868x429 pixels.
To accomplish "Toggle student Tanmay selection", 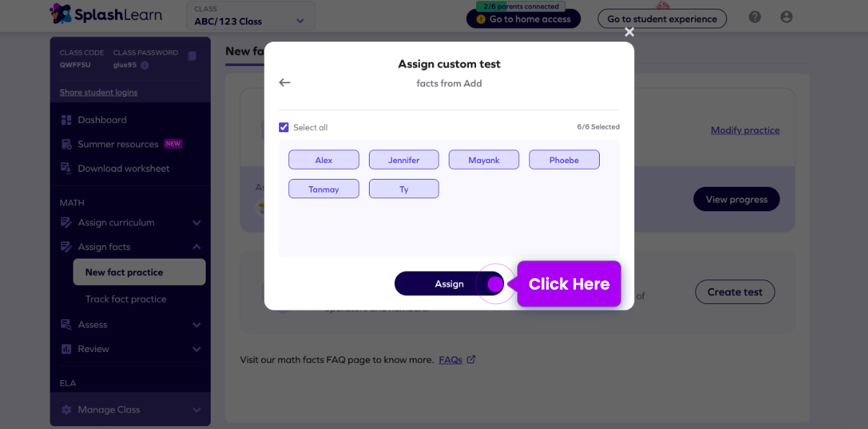I will coord(324,189).
